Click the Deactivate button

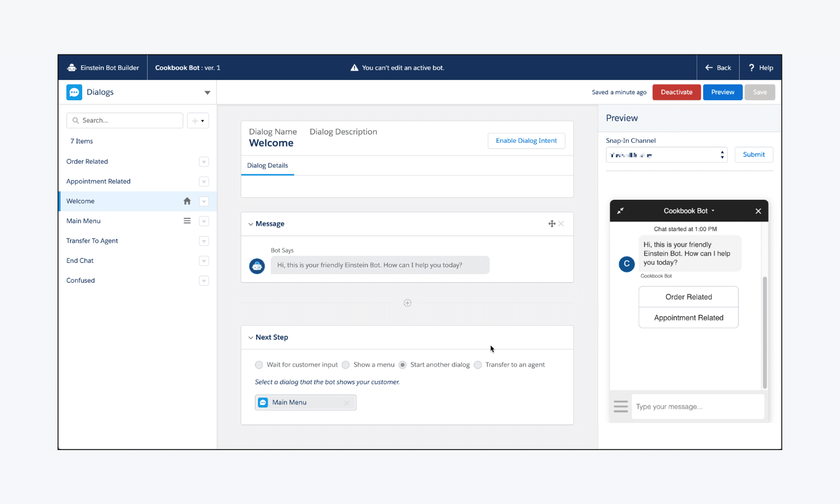(677, 92)
